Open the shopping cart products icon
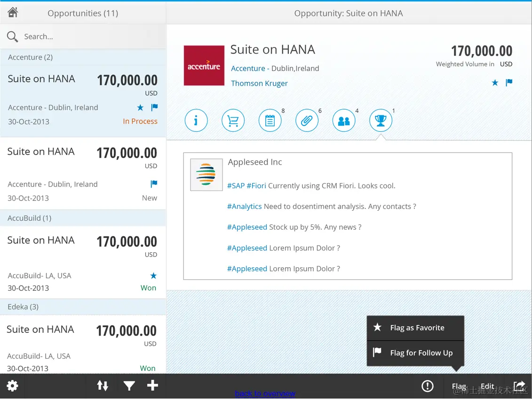The height and width of the screenshot is (399, 532). 233,120
